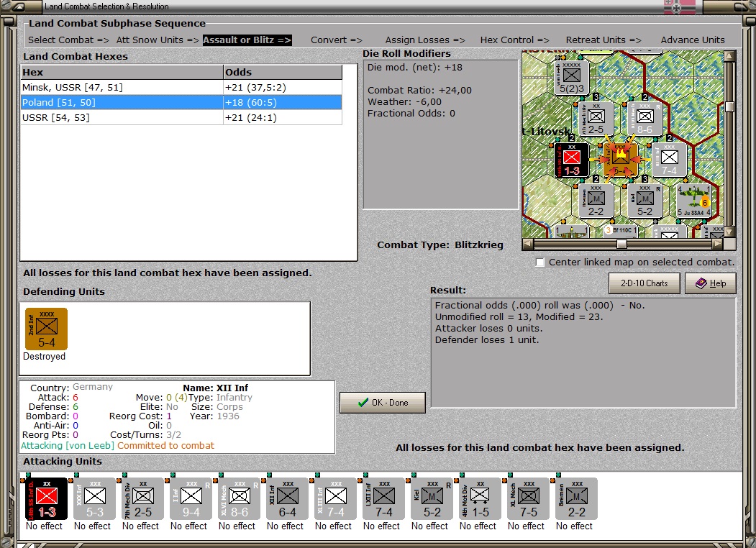Click the LXII Inf 7-4 attacking unit
756x548 pixels.
tap(383, 498)
